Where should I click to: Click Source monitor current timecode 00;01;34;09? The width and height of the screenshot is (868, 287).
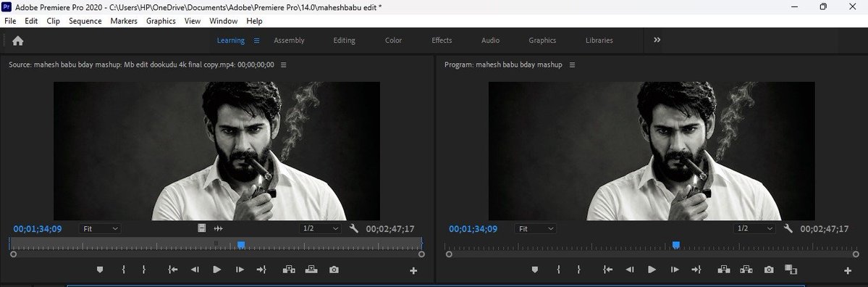[x=38, y=229]
